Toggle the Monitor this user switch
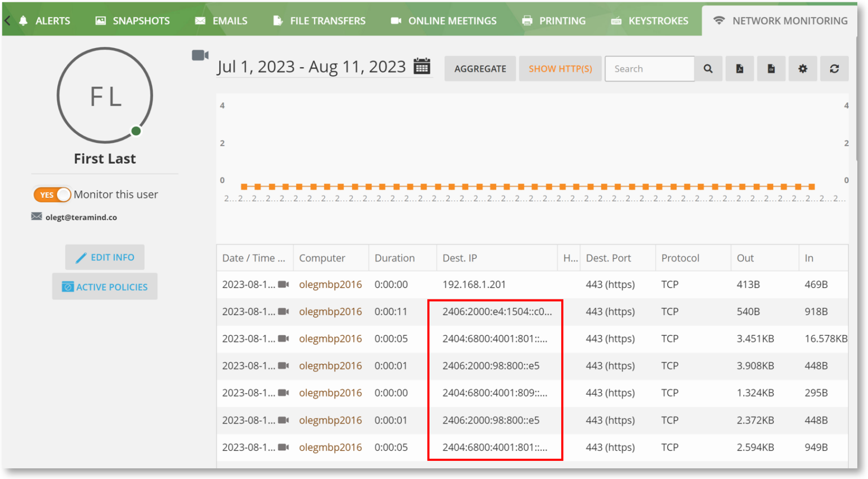Viewport: 868px width, 479px height. point(52,195)
